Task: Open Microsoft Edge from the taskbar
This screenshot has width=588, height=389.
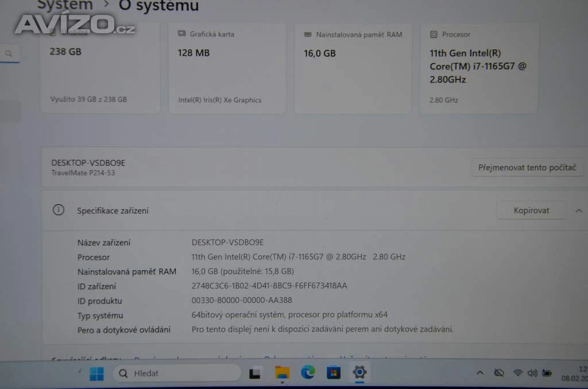Action: (x=308, y=374)
